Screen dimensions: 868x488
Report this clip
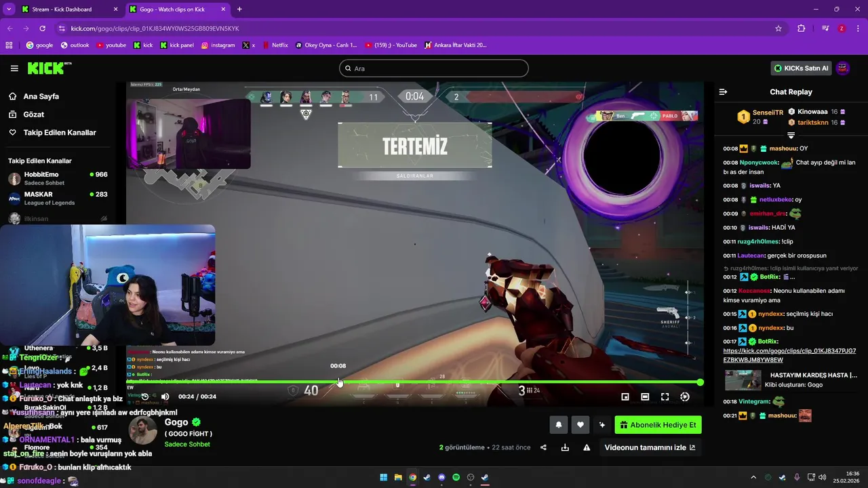(587, 447)
